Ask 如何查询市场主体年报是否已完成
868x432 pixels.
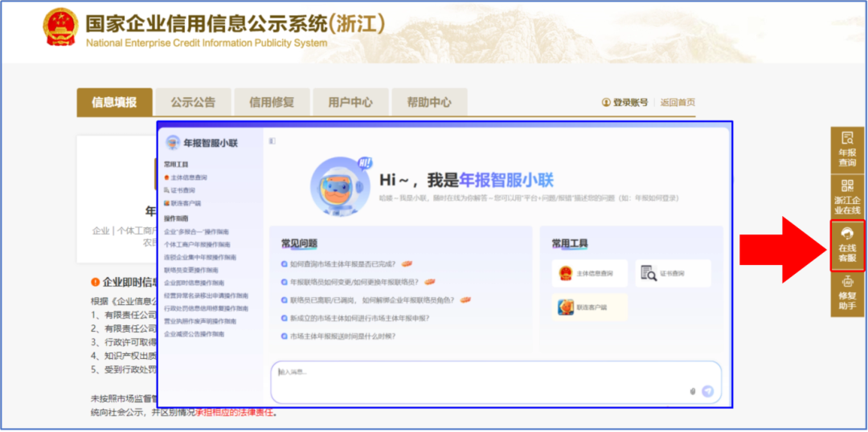[342, 264]
